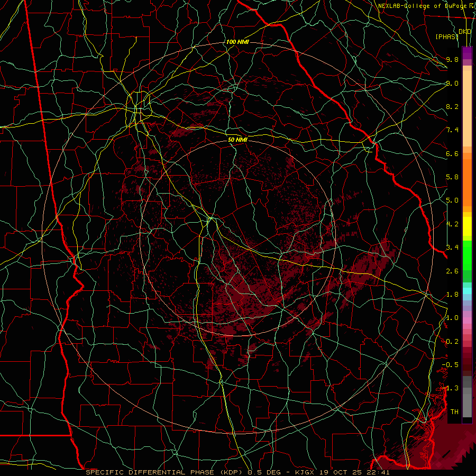Select the 7.4 value on the color scale
Viewport: 476px width, 476px height.
click(452, 130)
